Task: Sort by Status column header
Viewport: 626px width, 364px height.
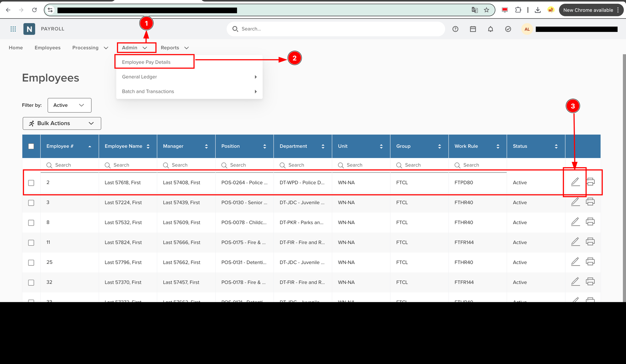Action: pos(536,146)
